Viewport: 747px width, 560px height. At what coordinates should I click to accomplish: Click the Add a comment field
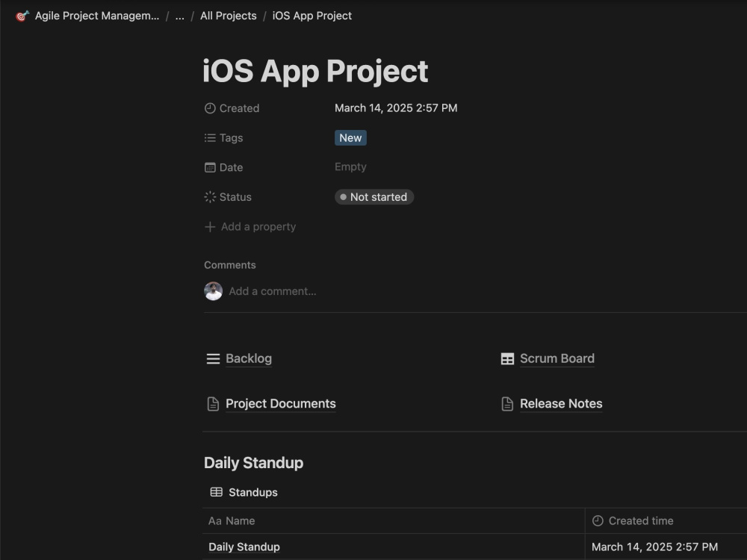273,291
